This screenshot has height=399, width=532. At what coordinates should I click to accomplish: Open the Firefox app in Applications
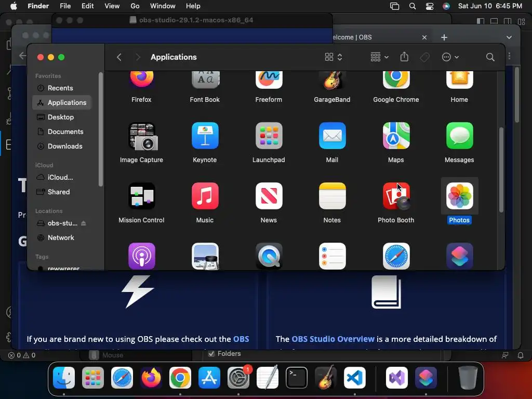(x=141, y=80)
